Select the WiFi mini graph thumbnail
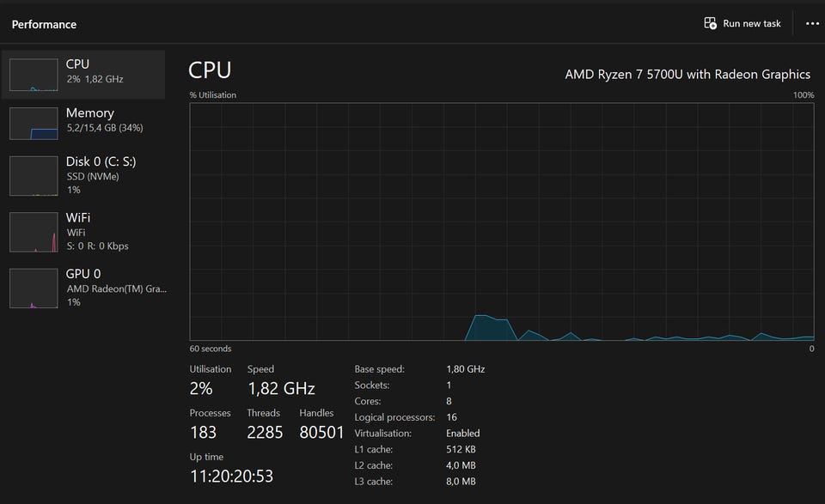The height and width of the screenshot is (504, 825). (x=34, y=232)
